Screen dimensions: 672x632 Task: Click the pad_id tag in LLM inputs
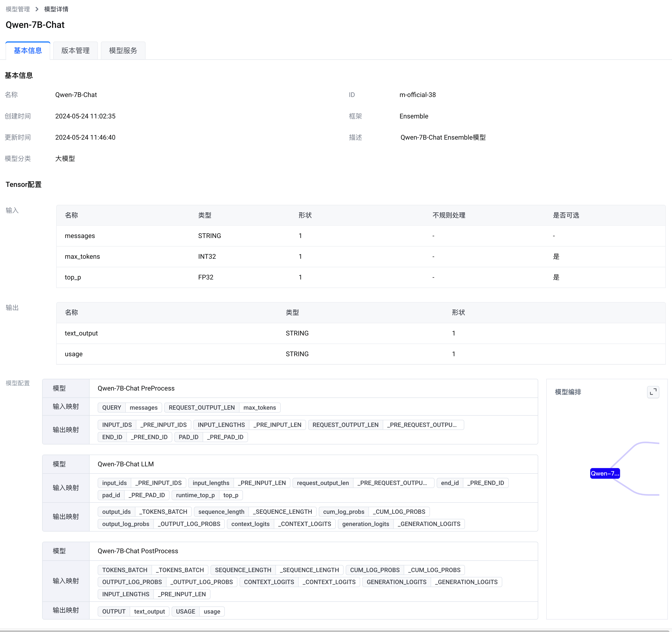111,495
